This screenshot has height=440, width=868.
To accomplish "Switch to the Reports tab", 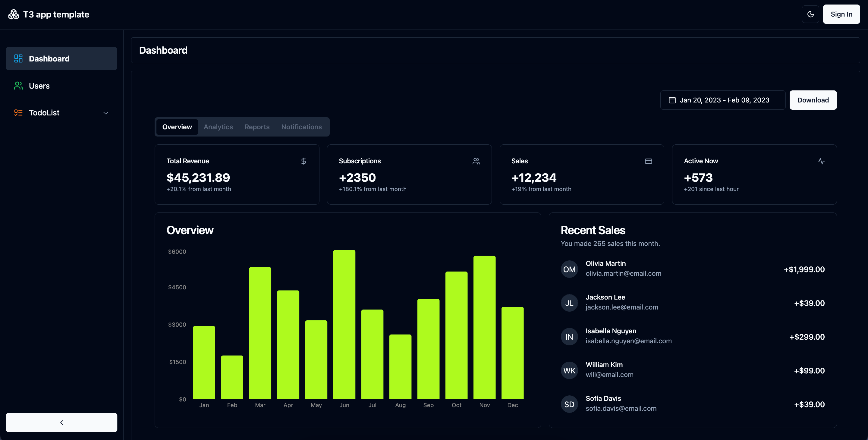I will (x=257, y=127).
